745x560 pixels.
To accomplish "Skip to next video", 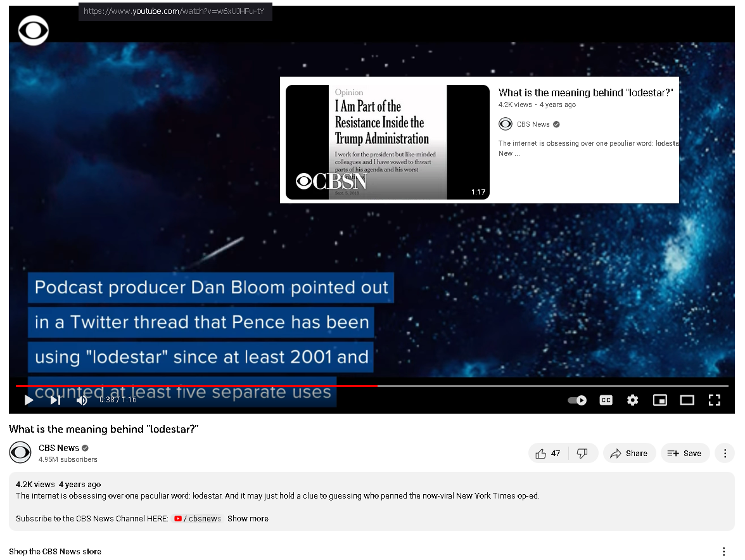I will click(x=55, y=400).
